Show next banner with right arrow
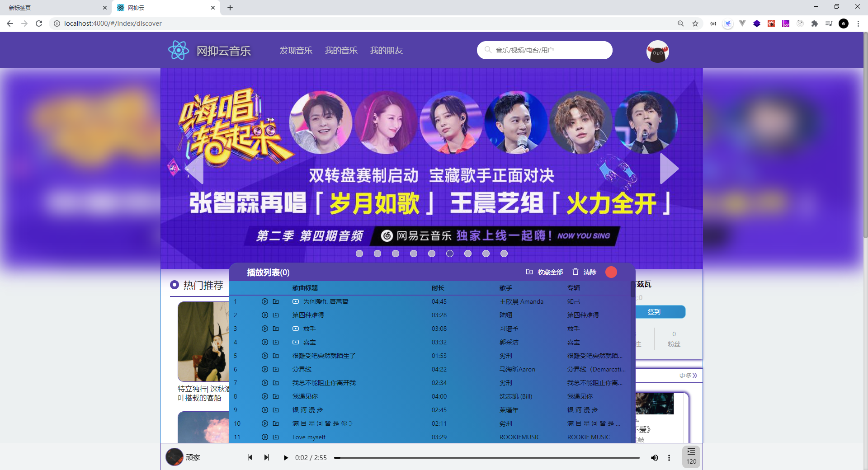Screen dimensions: 868x470 (x=670, y=169)
